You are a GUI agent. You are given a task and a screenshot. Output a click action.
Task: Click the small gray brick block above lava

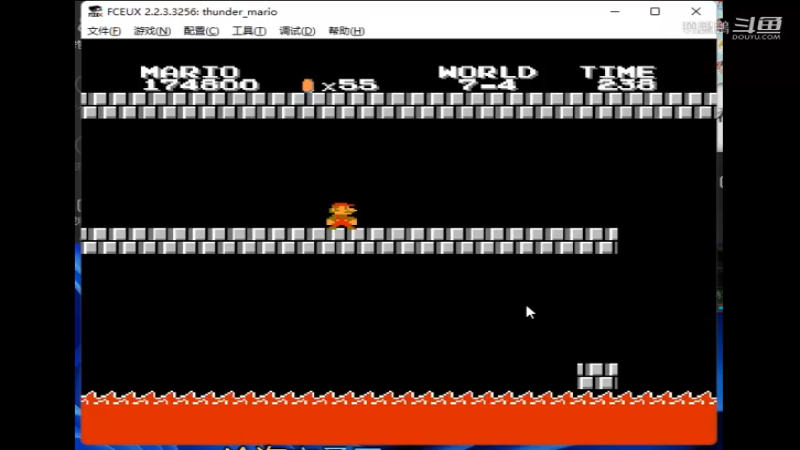[x=597, y=376]
